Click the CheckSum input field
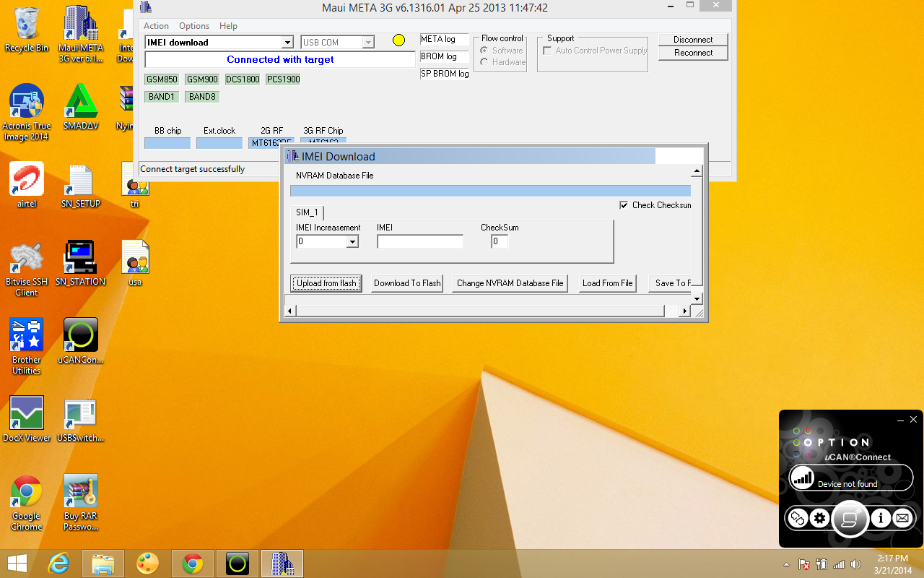The width and height of the screenshot is (924, 578). 500,242
